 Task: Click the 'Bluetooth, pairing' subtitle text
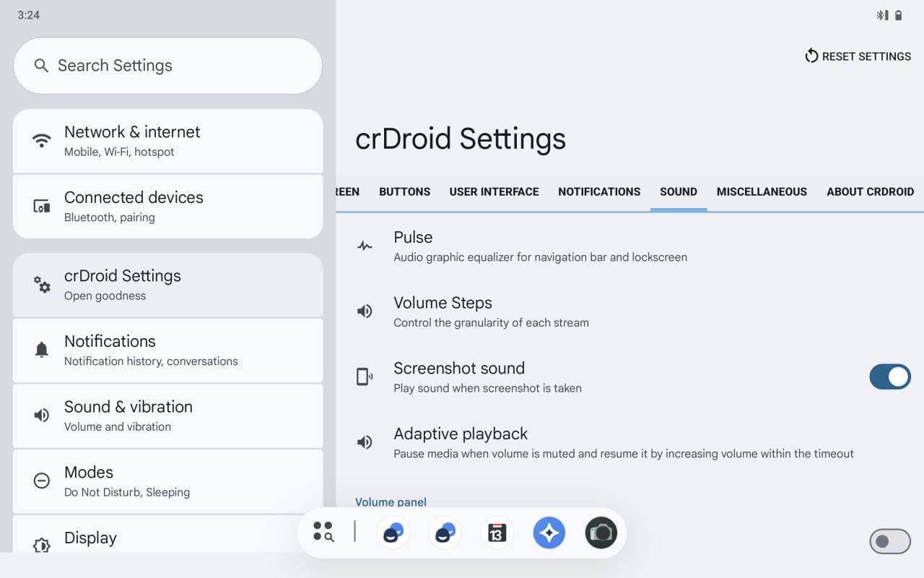(110, 217)
